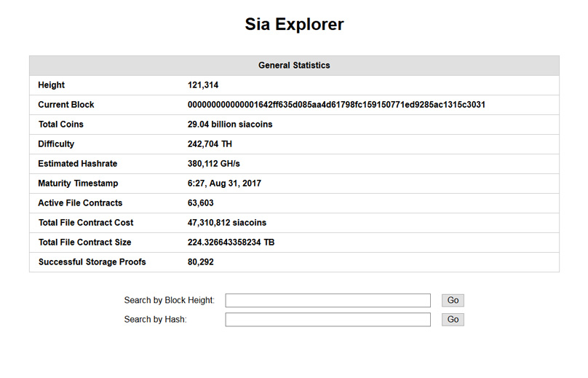Click the Successful Storage Proofs value 80,292

click(x=201, y=262)
